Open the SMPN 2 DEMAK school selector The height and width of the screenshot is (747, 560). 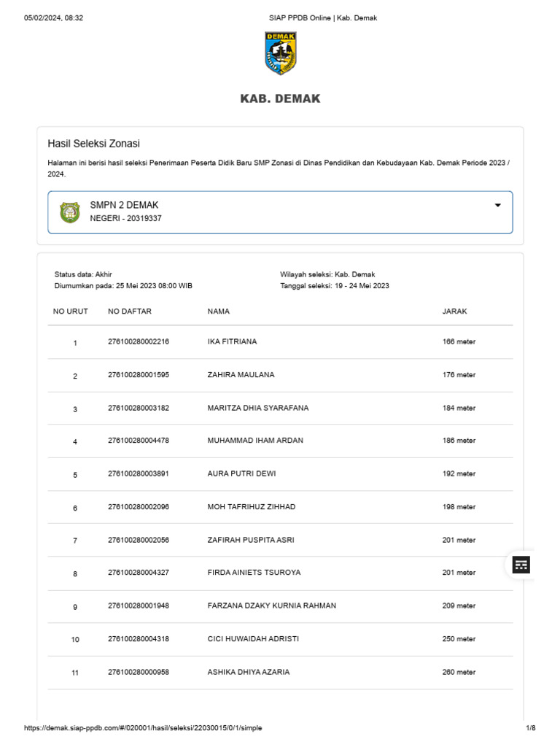280,212
